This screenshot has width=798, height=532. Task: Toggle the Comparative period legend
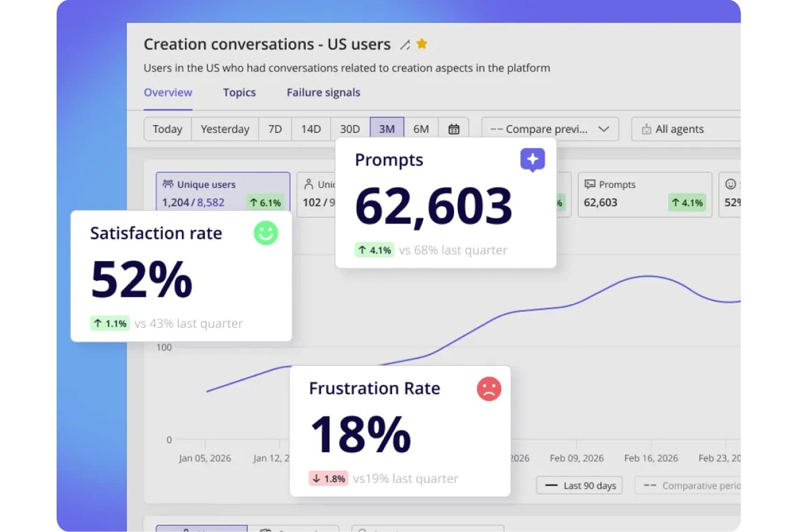point(688,486)
